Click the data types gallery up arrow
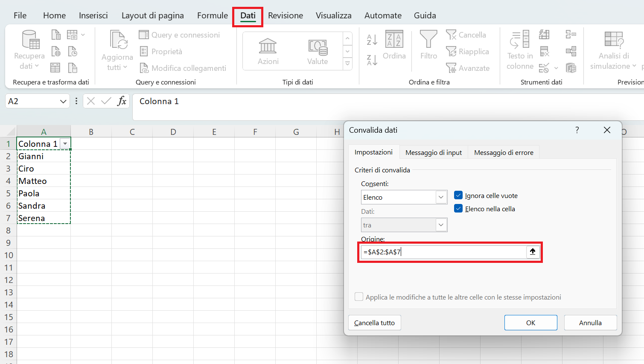This screenshot has width=644, height=364. click(x=348, y=39)
